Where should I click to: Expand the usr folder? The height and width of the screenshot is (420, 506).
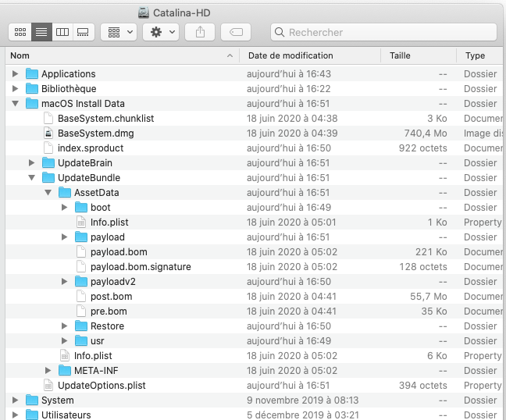[64, 341]
